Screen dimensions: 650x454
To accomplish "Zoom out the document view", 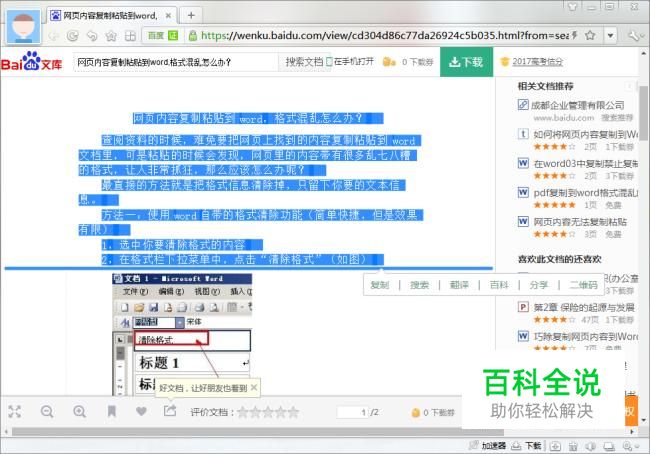I will pos(47,411).
